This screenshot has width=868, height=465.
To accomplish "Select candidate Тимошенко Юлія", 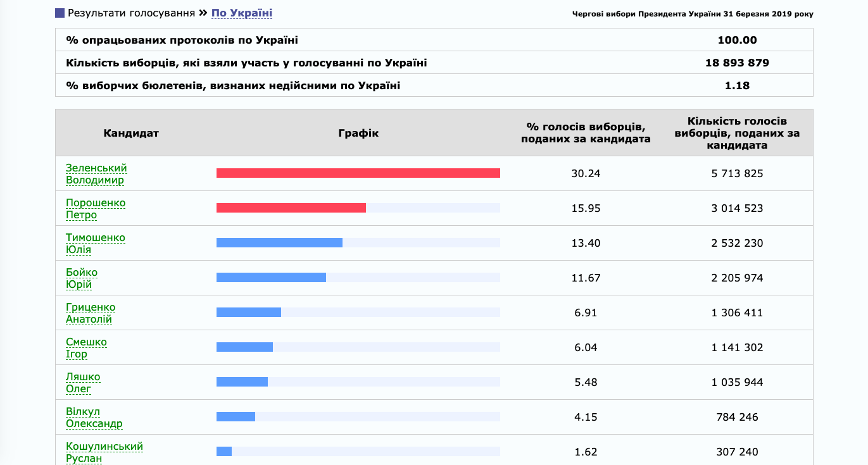I will [x=96, y=244].
